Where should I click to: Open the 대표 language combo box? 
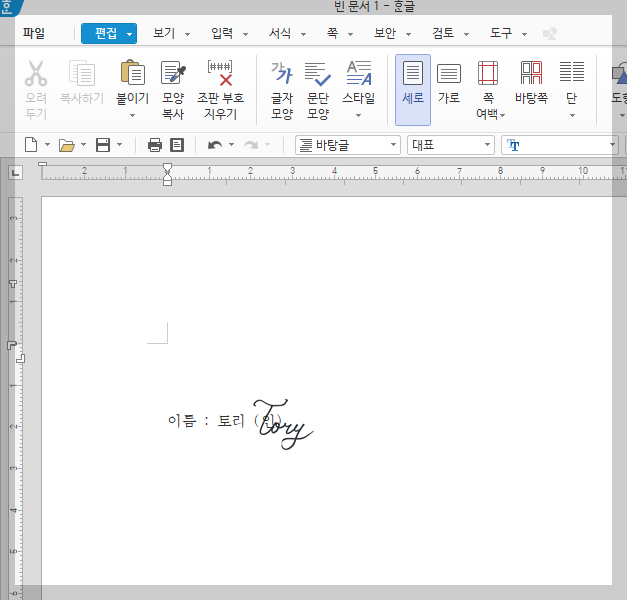pos(451,145)
